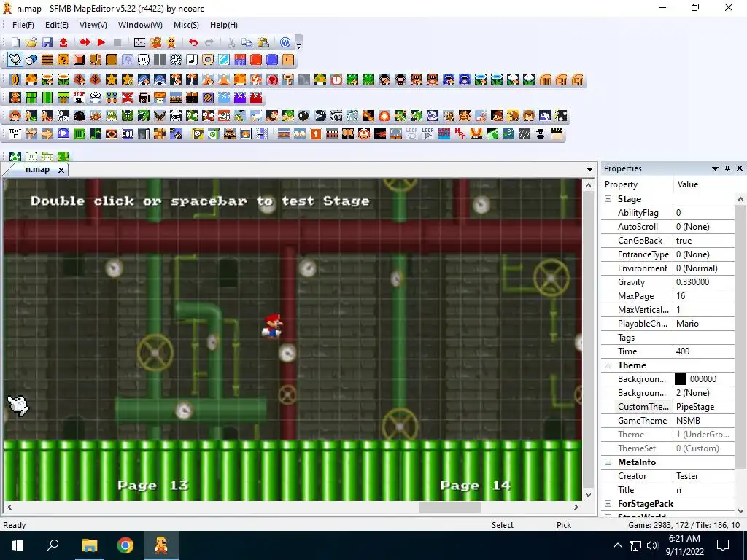Edit the Time value 400
The width and height of the screenshot is (747, 560).
click(x=704, y=351)
